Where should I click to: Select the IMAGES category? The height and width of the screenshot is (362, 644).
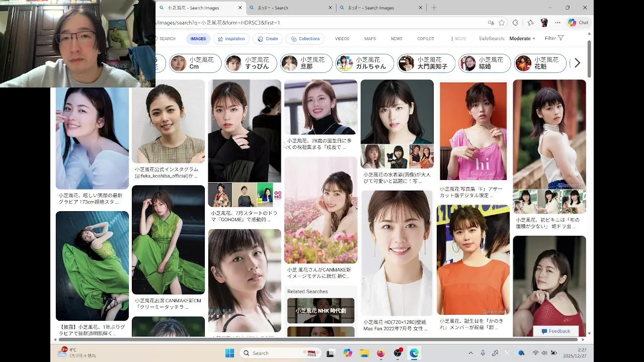pyautogui.click(x=198, y=39)
